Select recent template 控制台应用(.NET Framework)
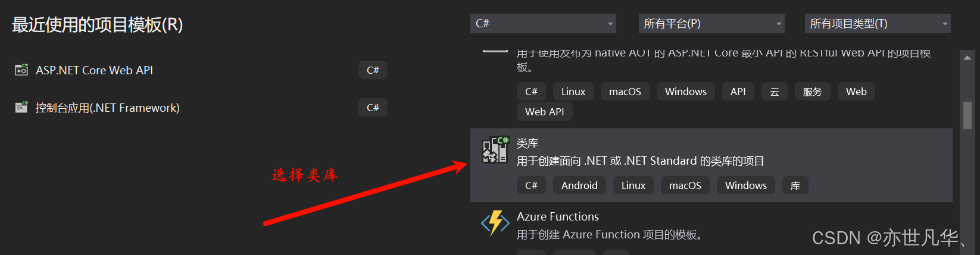This screenshot has width=980, height=255. click(107, 108)
